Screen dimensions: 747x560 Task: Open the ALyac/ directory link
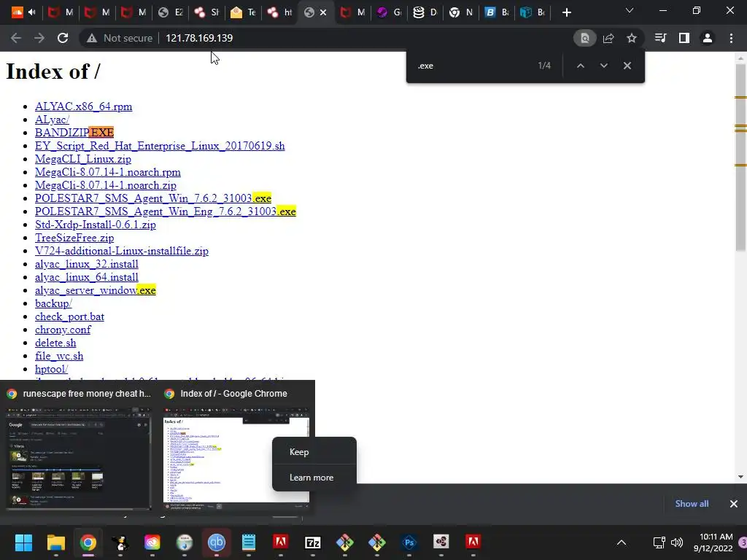tap(52, 120)
